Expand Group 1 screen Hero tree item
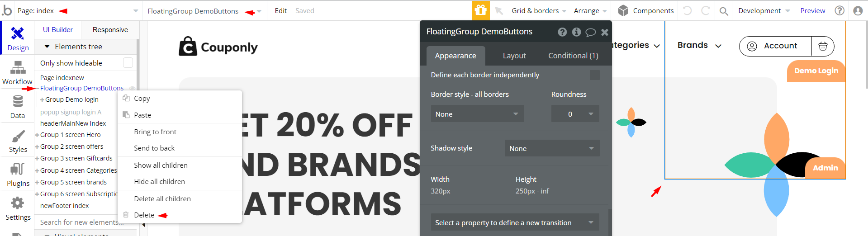 pos(37,135)
